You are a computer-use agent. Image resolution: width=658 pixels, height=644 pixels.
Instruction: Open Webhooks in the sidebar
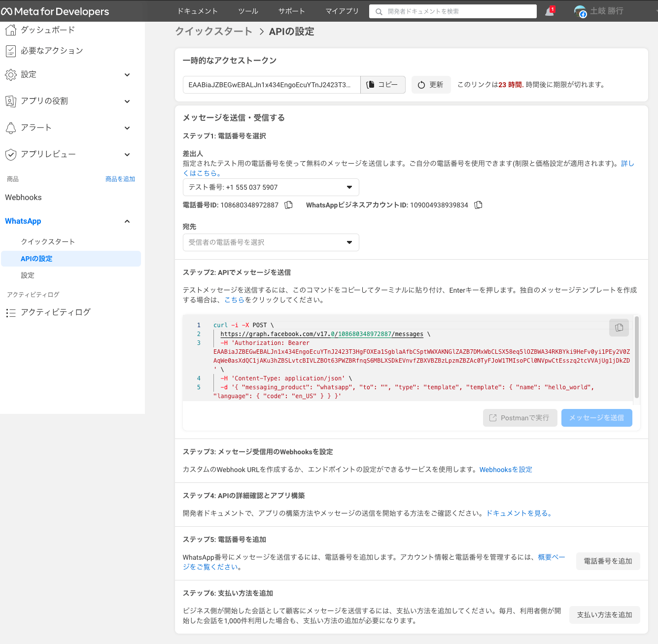coord(23,198)
